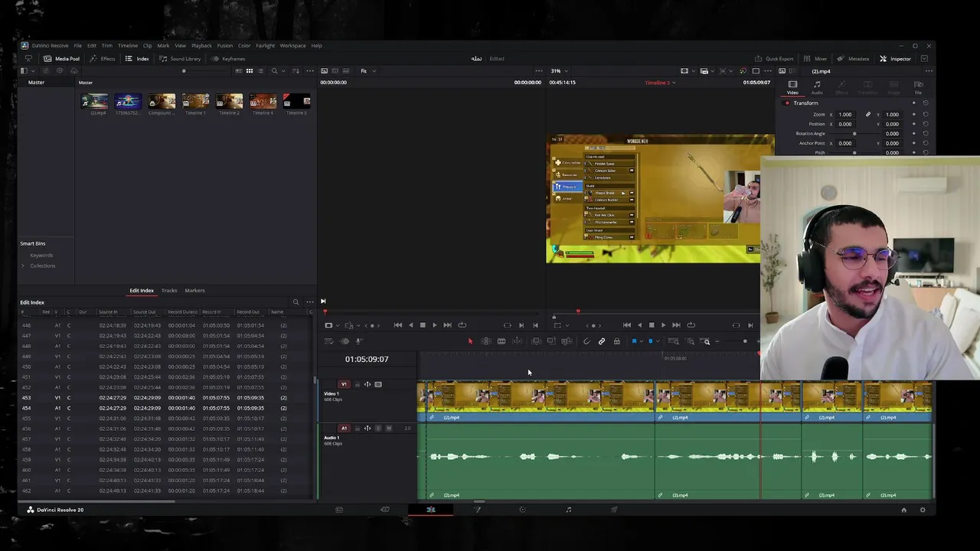Open the Metadata panel

pyautogui.click(x=853, y=59)
